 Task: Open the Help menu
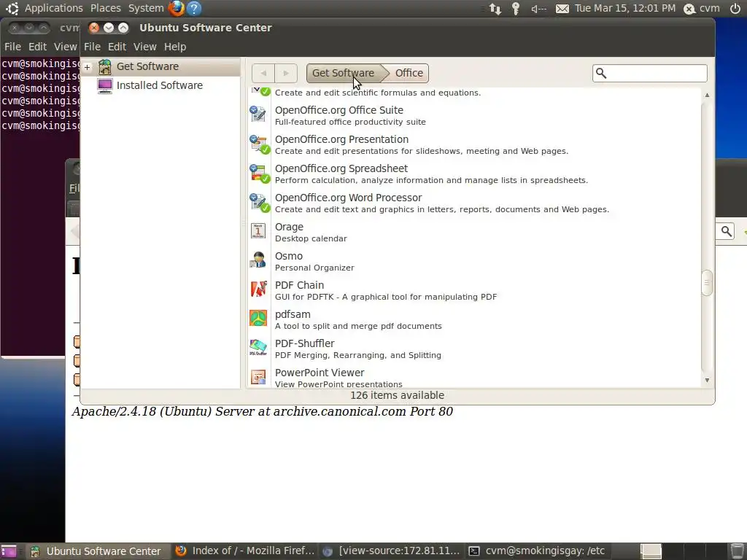click(x=175, y=47)
